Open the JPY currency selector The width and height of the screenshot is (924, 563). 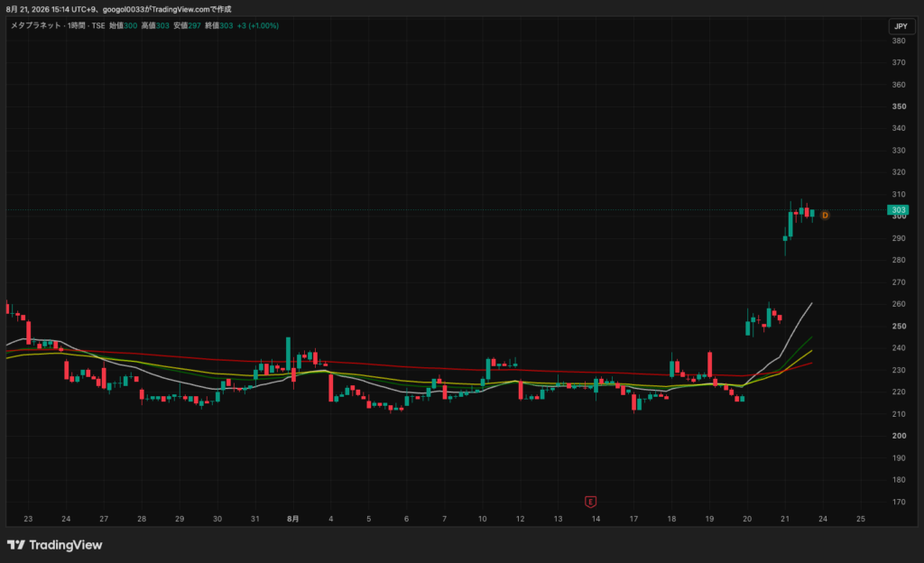point(901,26)
